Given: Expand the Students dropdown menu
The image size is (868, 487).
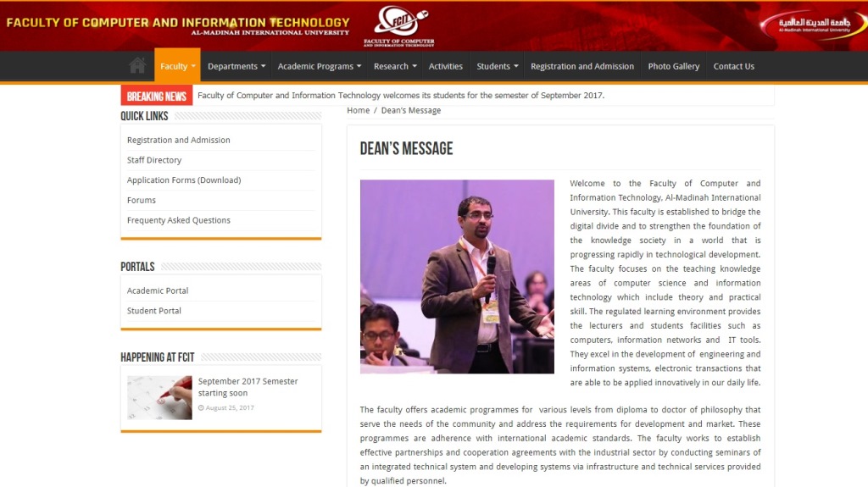Looking at the screenshot, I should pos(497,66).
